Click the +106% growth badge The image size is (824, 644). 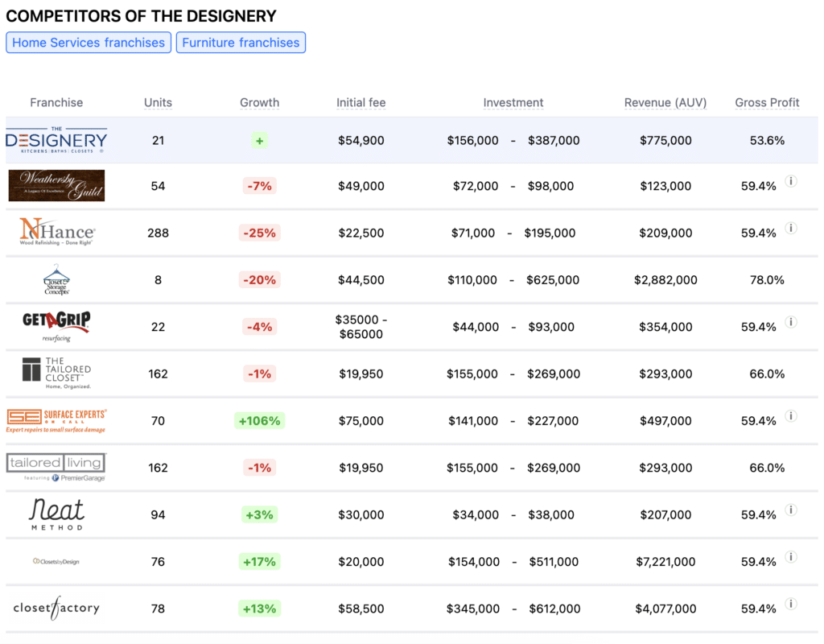260,420
